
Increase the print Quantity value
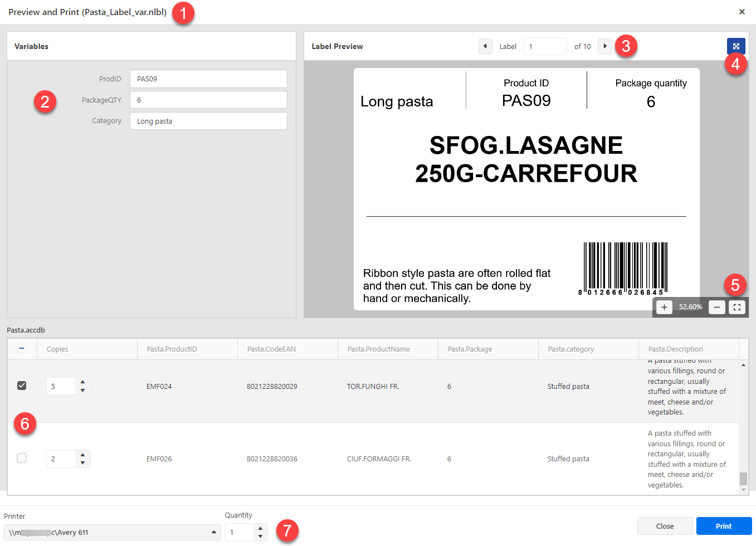[260, 528]
